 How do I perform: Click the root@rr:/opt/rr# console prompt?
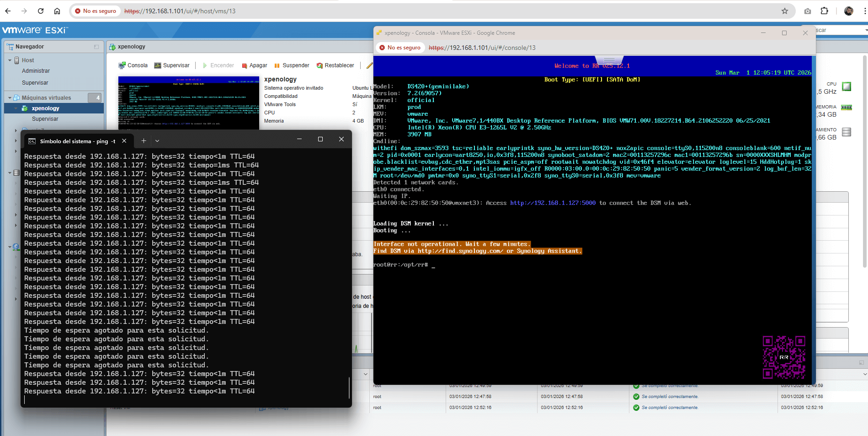pyautogui.click(x=400, y=265)
